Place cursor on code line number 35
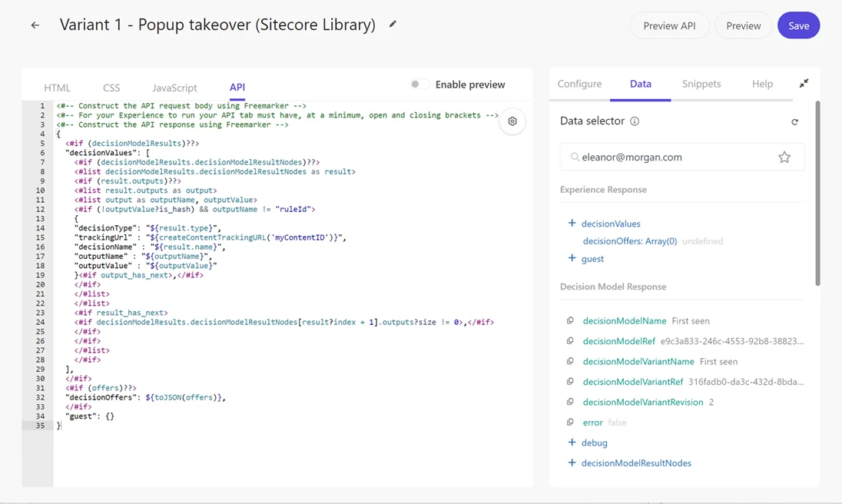 pyautogui.click(x=40, y=426)
